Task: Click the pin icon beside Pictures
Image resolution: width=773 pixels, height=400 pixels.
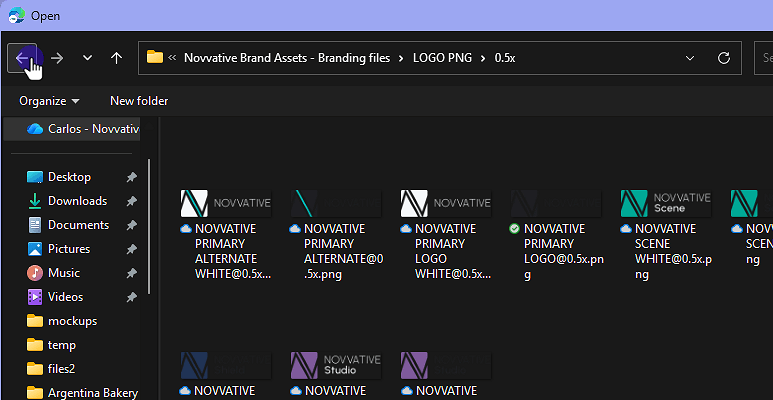Action: [131, 250]
